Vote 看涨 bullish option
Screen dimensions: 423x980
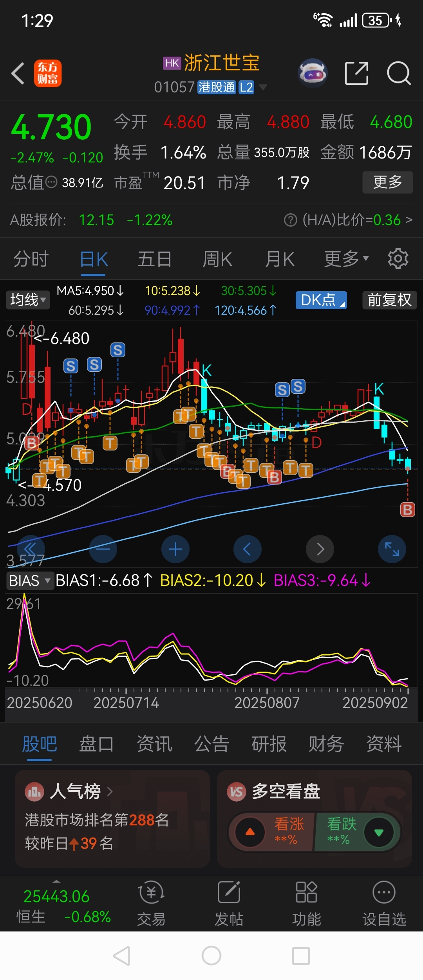click(271, 832)
